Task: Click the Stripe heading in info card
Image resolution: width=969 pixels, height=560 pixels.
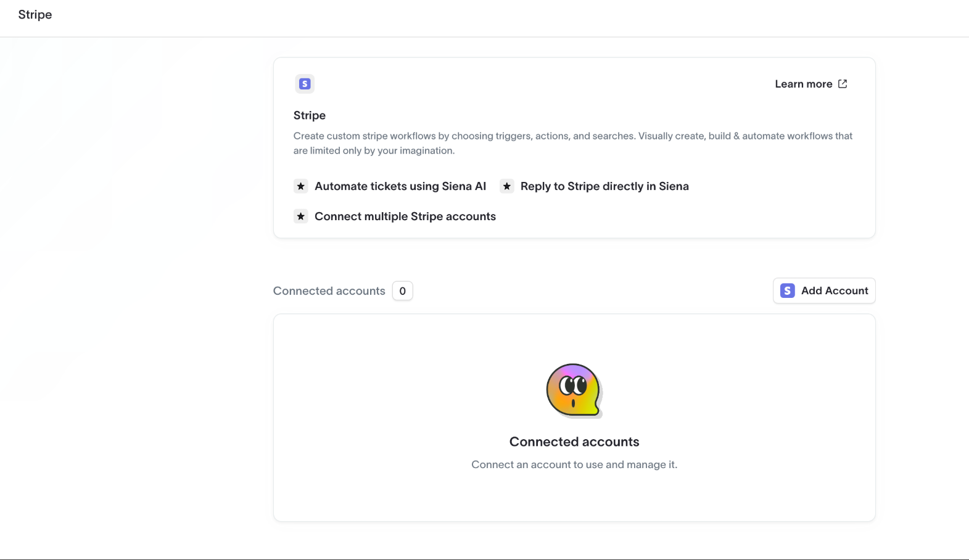Action: pos(310,115)
